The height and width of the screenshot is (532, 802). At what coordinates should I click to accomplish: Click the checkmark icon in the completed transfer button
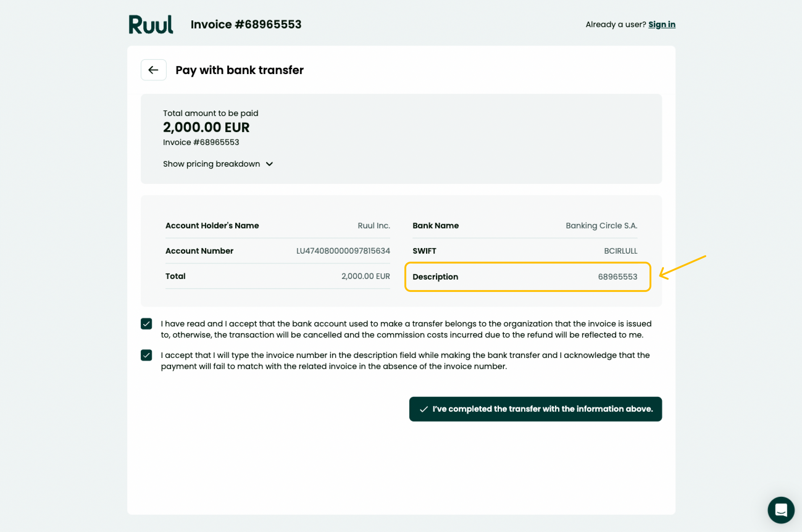424,409
